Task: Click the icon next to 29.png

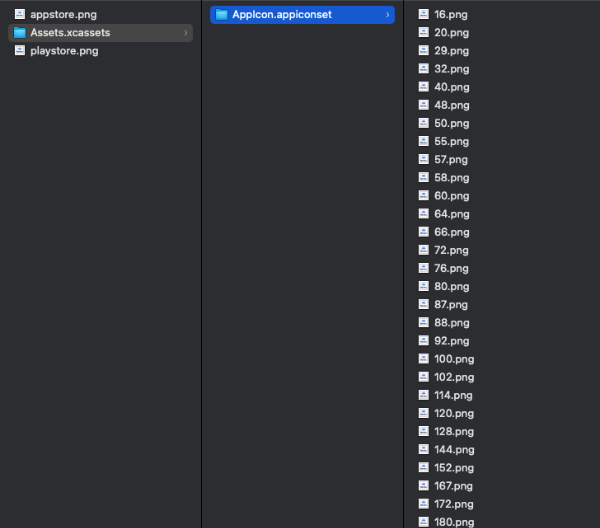Action: point(424,51)
